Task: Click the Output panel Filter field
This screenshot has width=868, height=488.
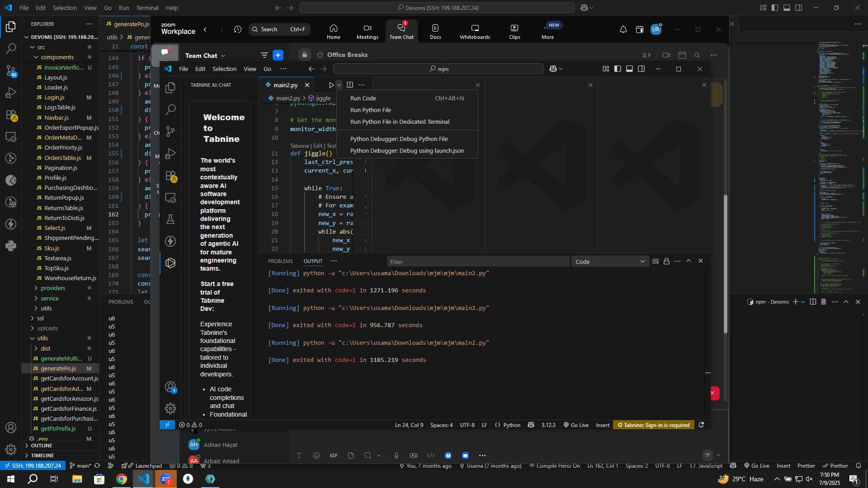Action: [x=478, y=262]
